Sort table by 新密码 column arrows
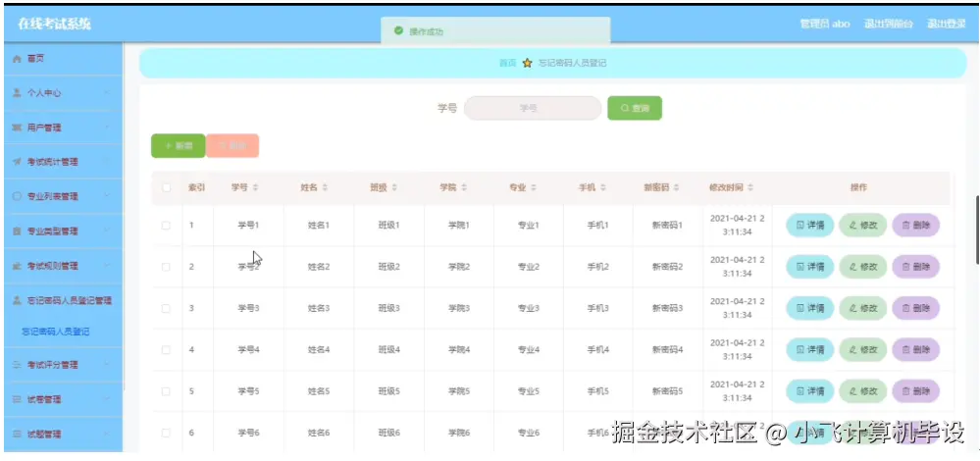The width and height of the screenshot is (980, 461). tap(676, 187)
